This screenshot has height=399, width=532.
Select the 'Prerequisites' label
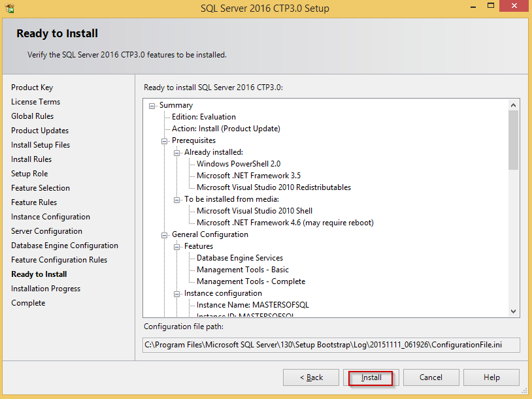(x=193, y=140)
